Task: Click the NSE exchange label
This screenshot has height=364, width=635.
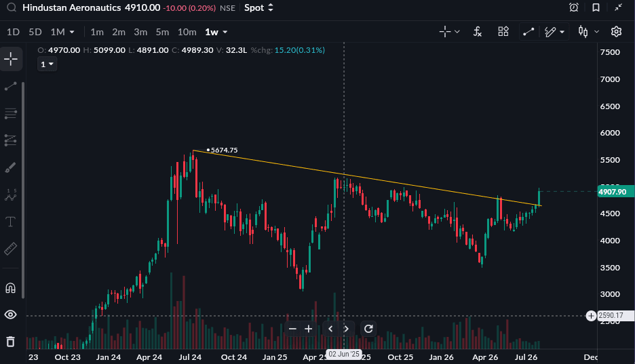Action: pyautogui.click(x=227, y=8)
